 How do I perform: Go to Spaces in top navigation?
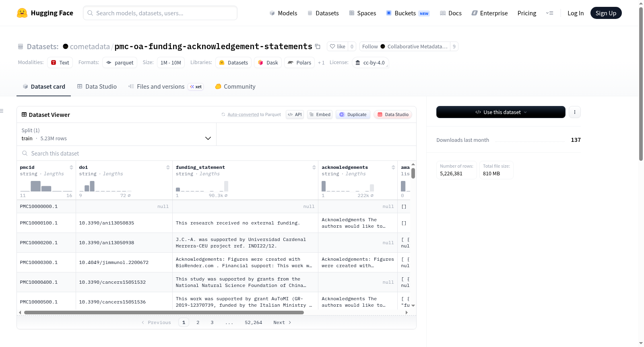(x=362, y=13)
